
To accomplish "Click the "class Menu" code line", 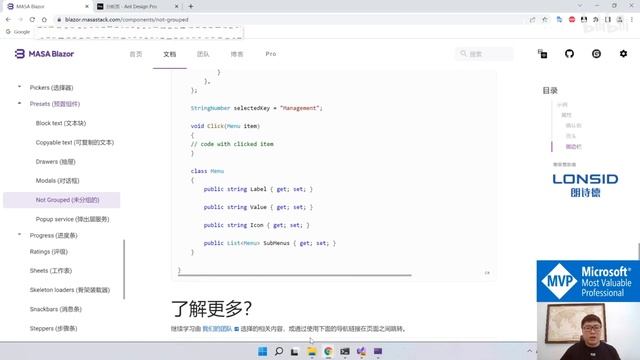I will point(207,171).
